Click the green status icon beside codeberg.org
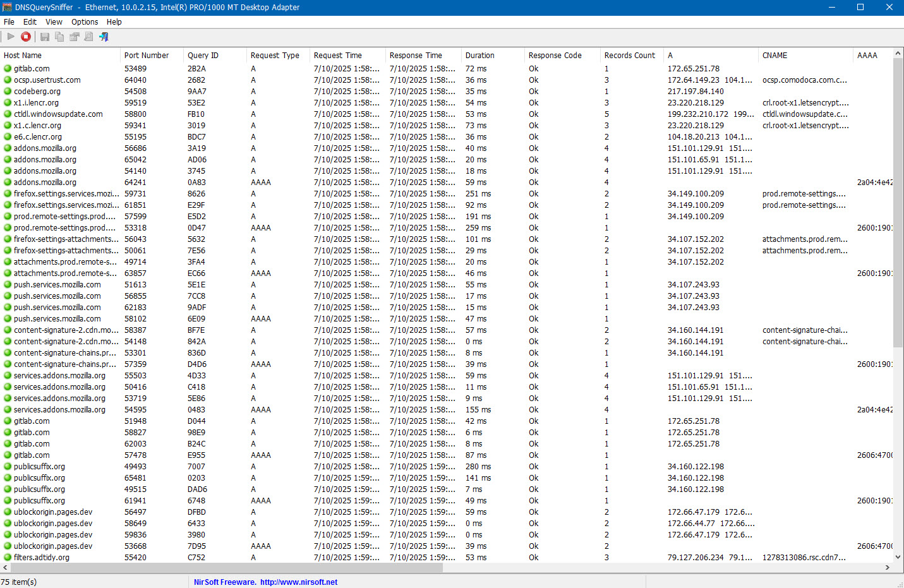 coord(8,92)
